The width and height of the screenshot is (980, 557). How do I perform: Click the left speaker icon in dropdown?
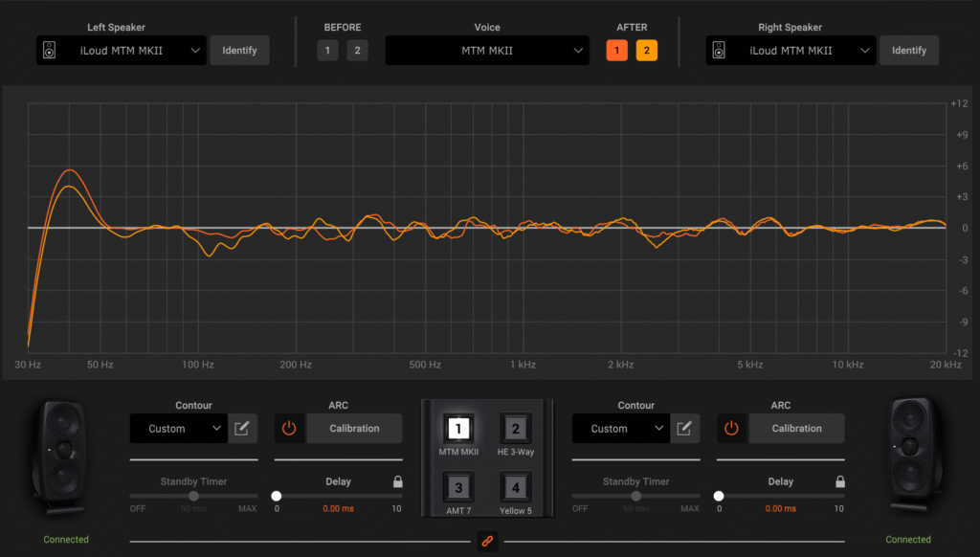(50, 51)
